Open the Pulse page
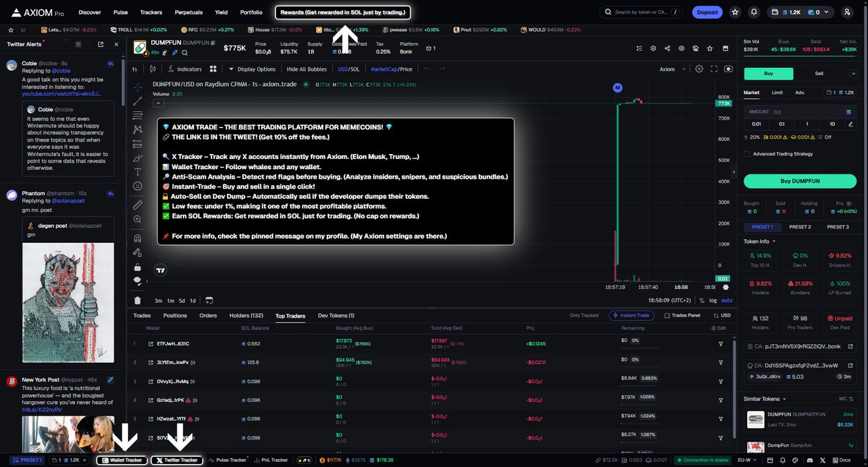The width and height of the screenshot is (868, 467). (121, 12)
